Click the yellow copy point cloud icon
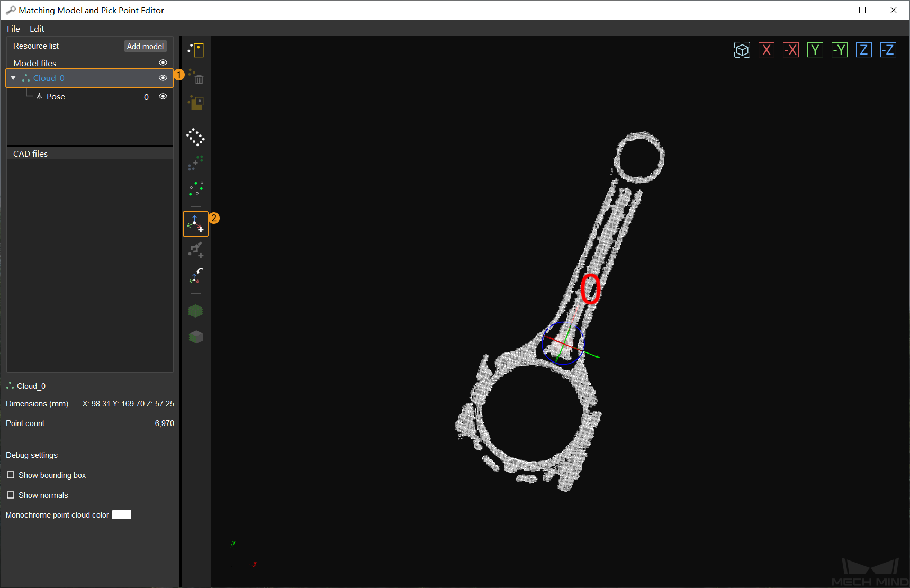The height and width of the screenshot is (588, 910). [196, 102]
